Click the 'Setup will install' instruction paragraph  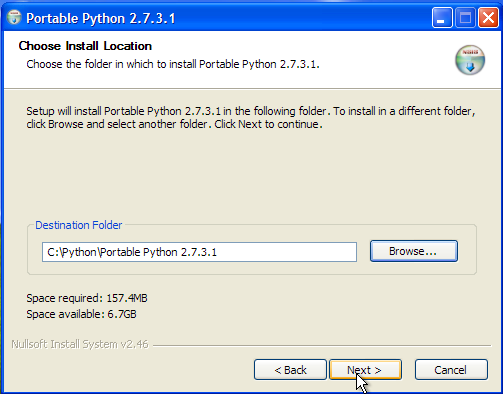point(251,117)
